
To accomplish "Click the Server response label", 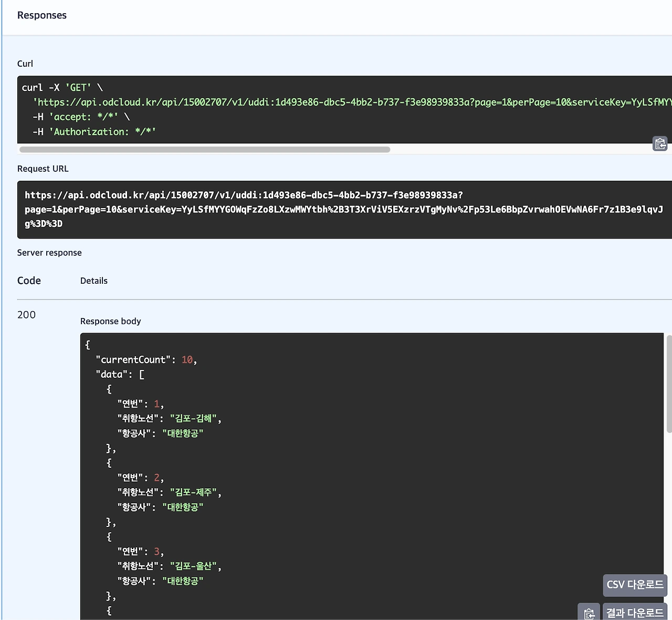I will tap(49, 253).
